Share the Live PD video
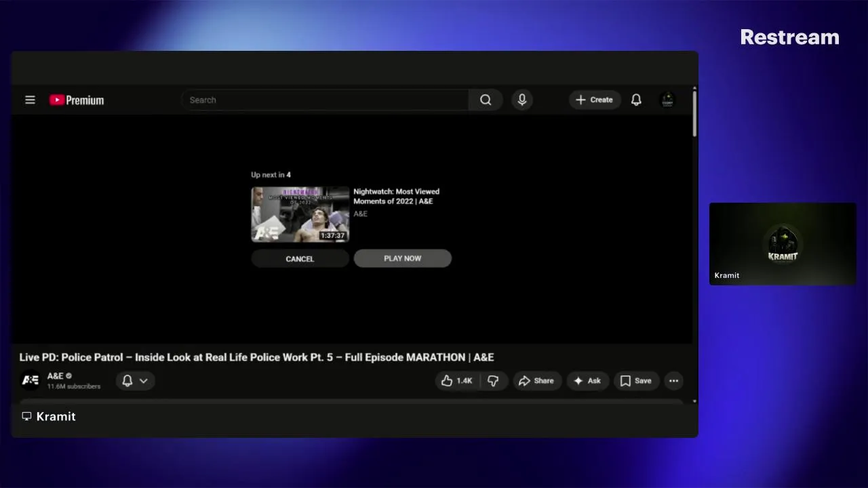 coord(536,381)
